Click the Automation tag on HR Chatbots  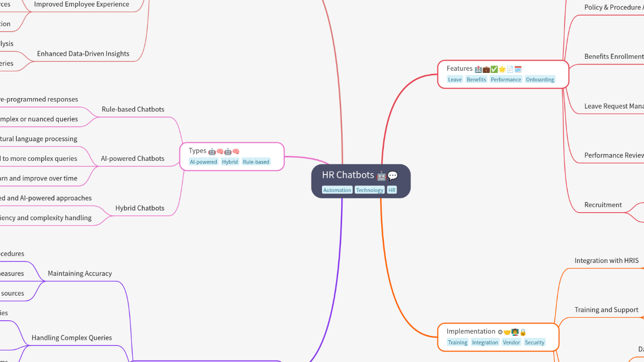[337, 190]
